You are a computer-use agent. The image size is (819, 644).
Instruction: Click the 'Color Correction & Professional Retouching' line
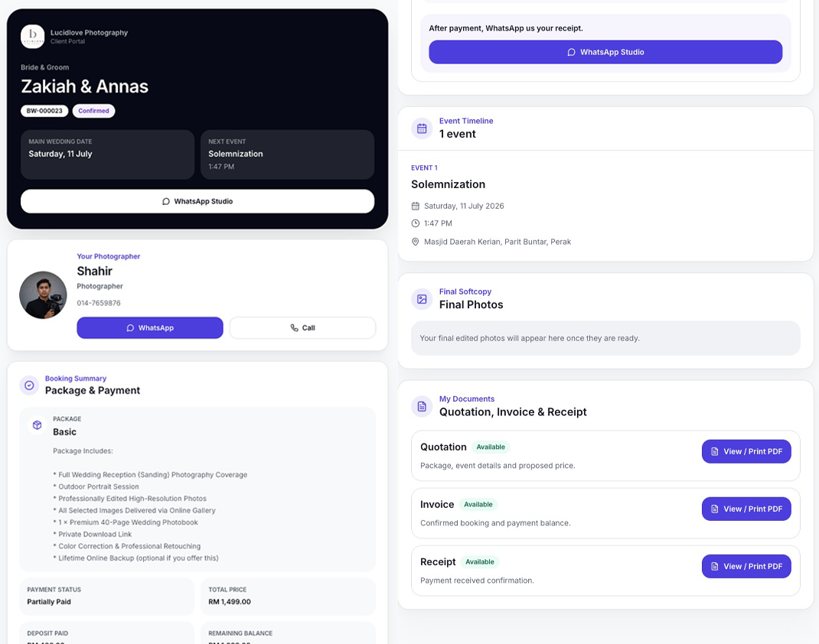click(x=127, y=546)
